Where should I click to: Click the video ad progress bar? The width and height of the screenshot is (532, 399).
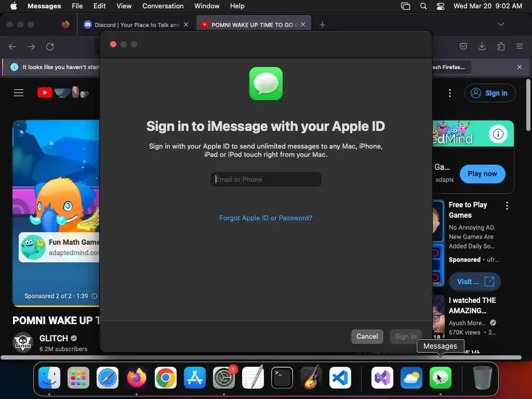(56, 305)
